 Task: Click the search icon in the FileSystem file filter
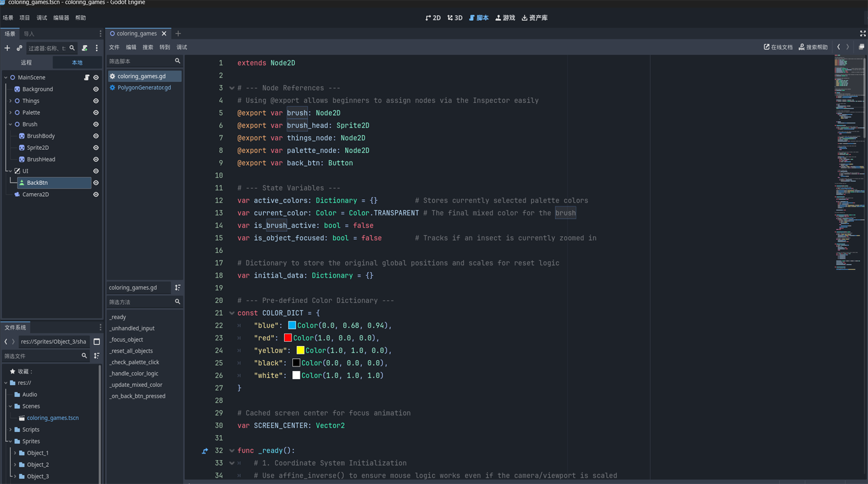[x=84, y=356]
